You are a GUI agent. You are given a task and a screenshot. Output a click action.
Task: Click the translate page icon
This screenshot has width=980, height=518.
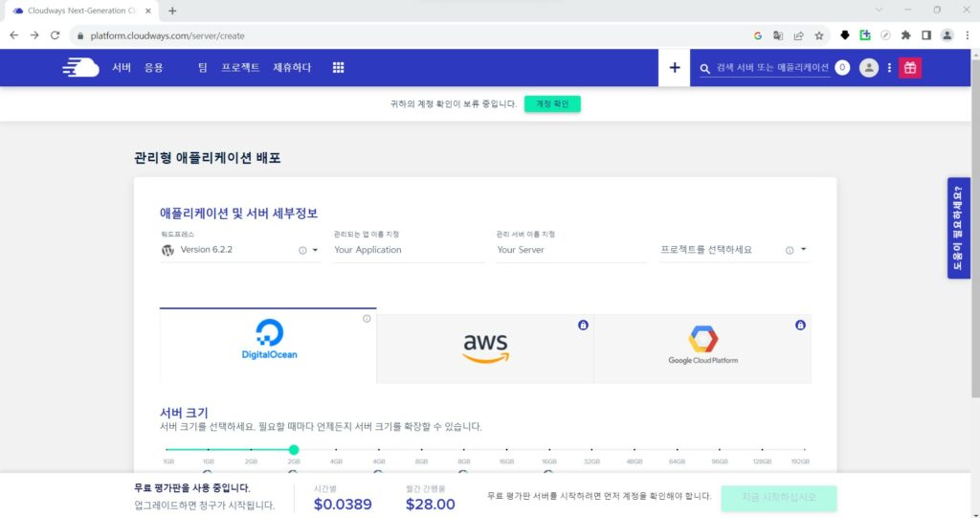point(778,35)
